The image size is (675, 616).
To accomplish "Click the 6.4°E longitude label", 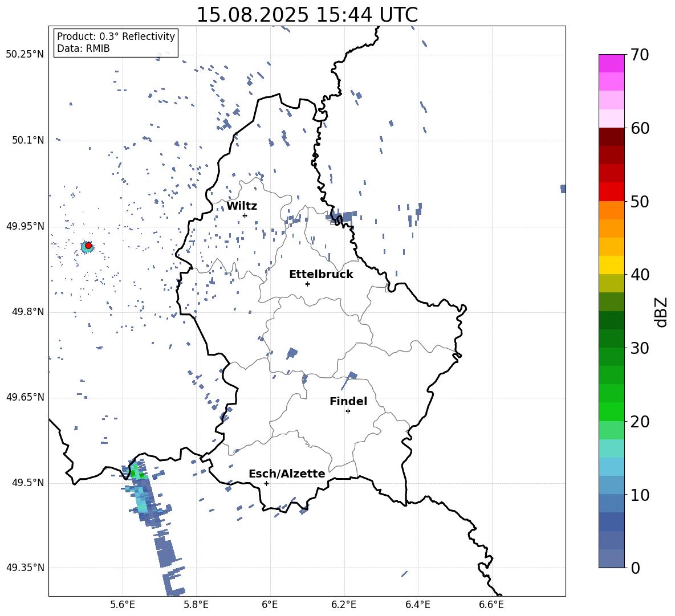I will (417, 605).
